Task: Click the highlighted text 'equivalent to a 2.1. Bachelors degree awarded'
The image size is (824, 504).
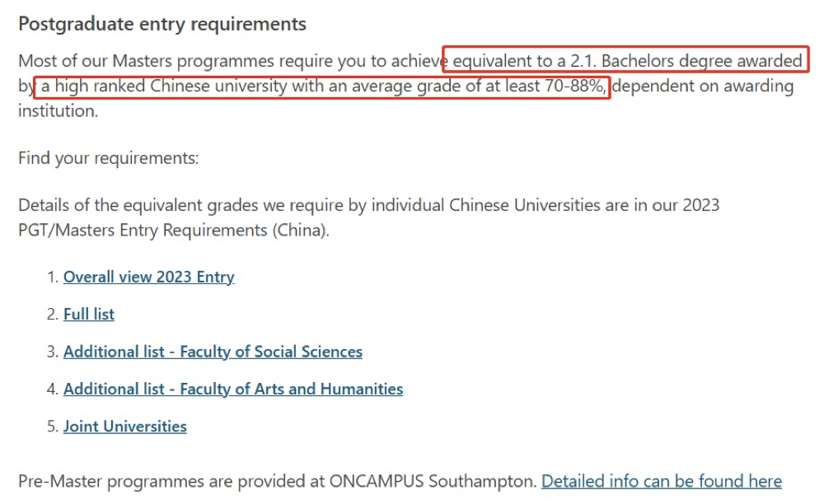Action: (627, 61)
